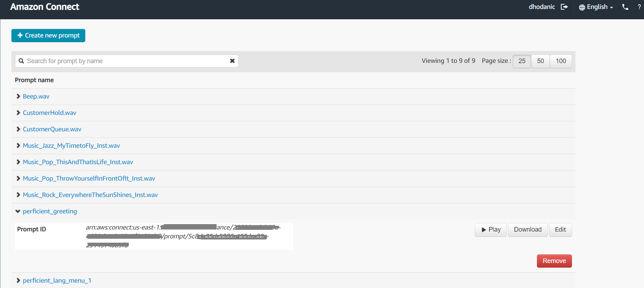
Task: Click the logout icon next to dhodanic
Action: 564,7
